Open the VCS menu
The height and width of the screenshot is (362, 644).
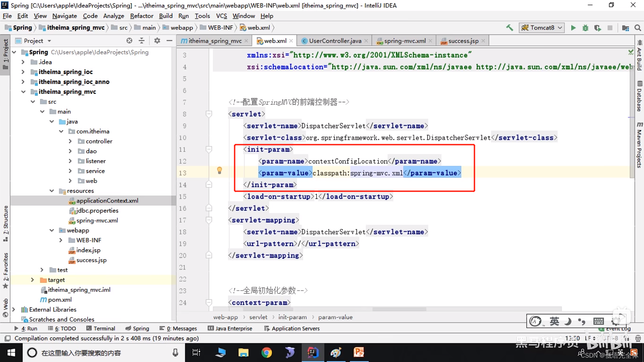(221, 16)
